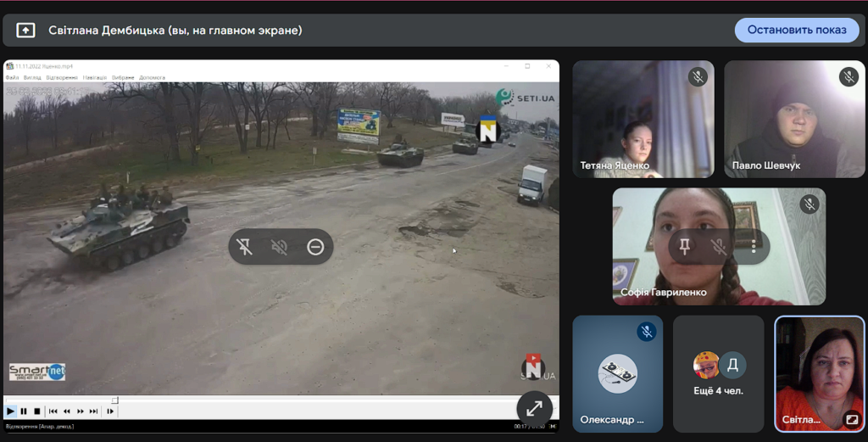The width and height of the screenshot is (868, 442).
Task: Expand presentation with the fullscreen arrows icon
Action: pyautogui.click(x=534, y=408)
